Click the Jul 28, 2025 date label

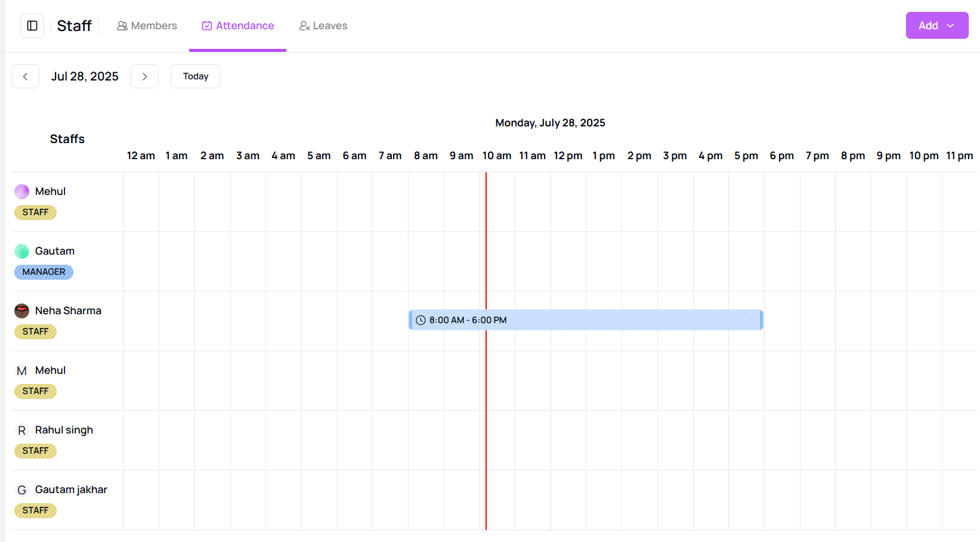(85, 76)
